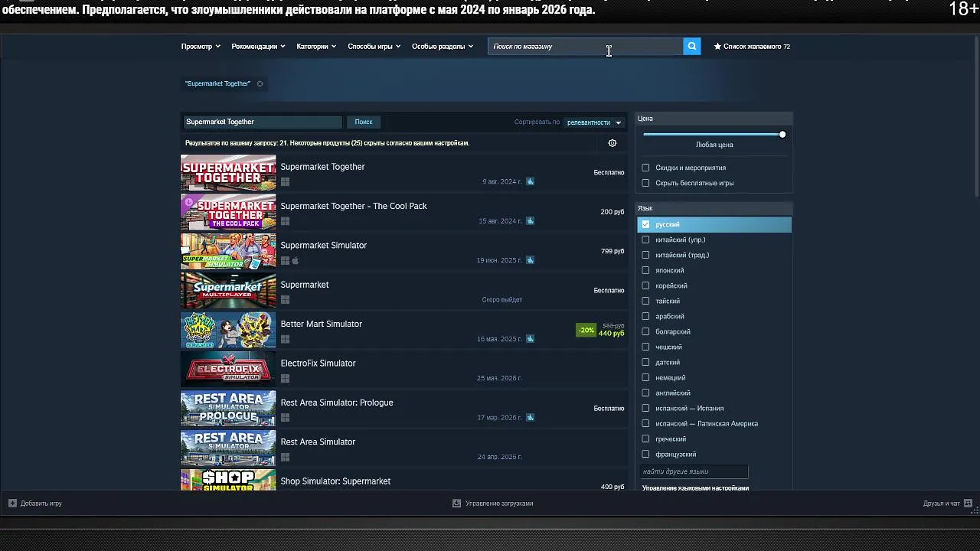Open the Категории dropdown menu
The image size is (980, 551).
pyautogui.click(x=316, y=47)
